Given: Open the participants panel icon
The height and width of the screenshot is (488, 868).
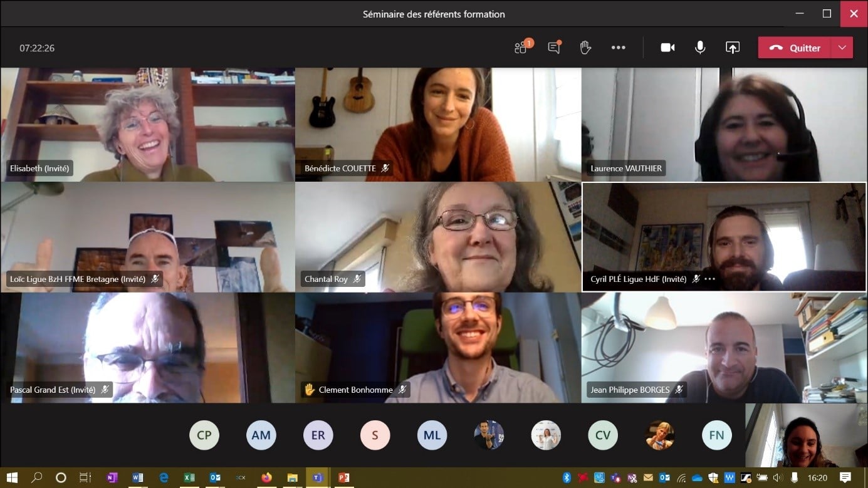Looking at the screenshot, I should [x=522, y=48].
